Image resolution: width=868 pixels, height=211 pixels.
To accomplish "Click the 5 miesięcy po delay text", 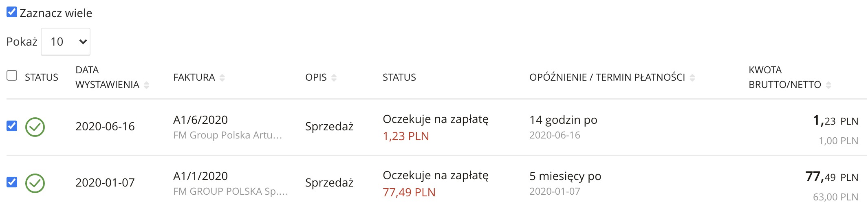I will (x=565, y=176).
